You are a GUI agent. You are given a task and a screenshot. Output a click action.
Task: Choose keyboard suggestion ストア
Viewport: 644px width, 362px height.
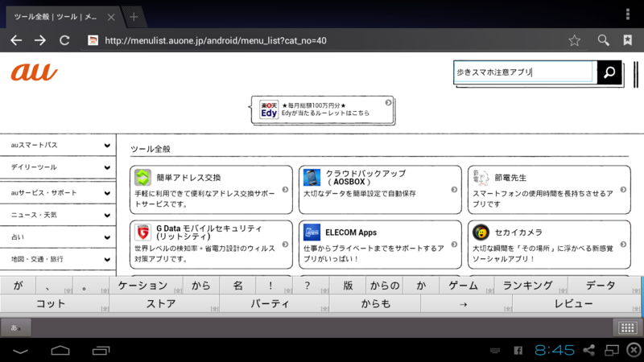pos(164,304)
